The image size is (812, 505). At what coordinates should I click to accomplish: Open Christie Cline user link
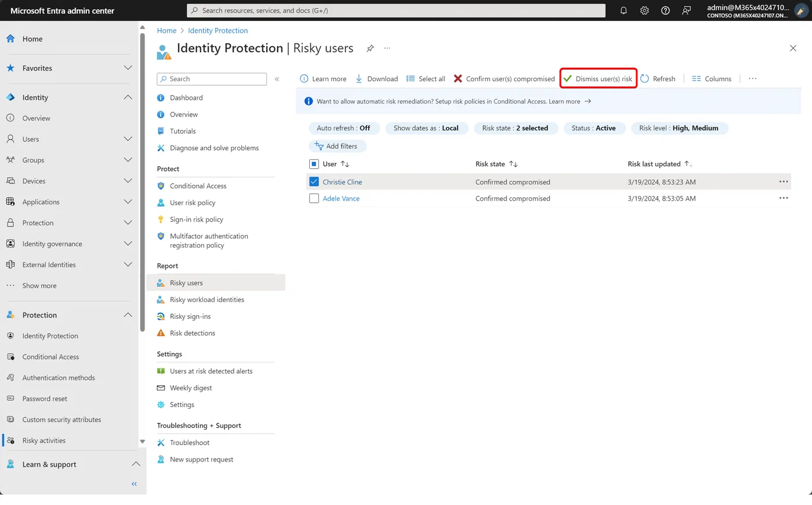tap(342, 182)
